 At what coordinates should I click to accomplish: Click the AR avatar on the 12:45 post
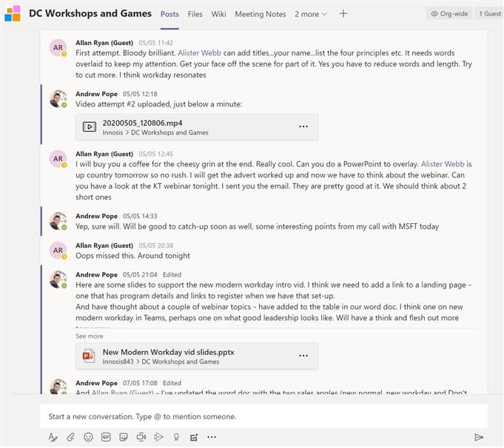[58, 159]
